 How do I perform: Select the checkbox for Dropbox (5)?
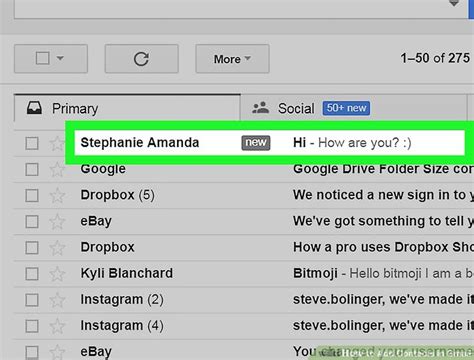point(32,195)
